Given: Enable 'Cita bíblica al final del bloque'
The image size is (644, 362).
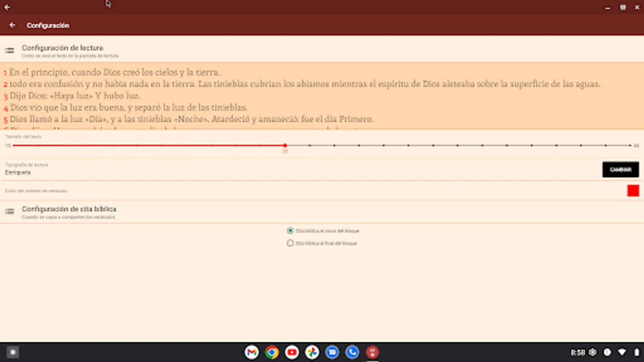Looking at the screenshot, I should tap(289, 243).
